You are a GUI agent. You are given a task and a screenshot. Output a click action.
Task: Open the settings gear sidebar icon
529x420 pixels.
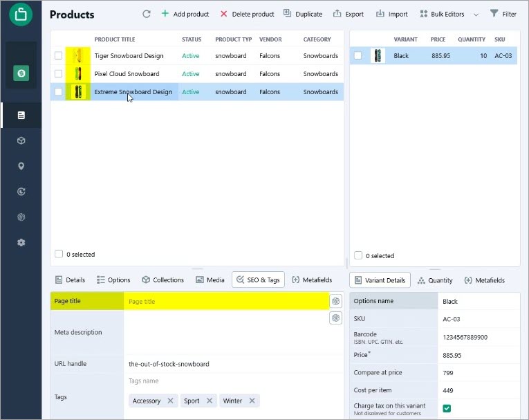tap(21, 242)
